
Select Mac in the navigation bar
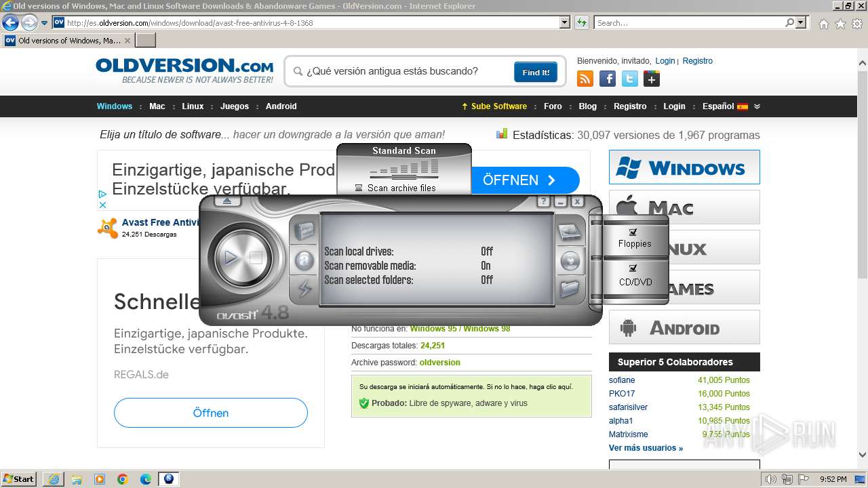(157, 106)
